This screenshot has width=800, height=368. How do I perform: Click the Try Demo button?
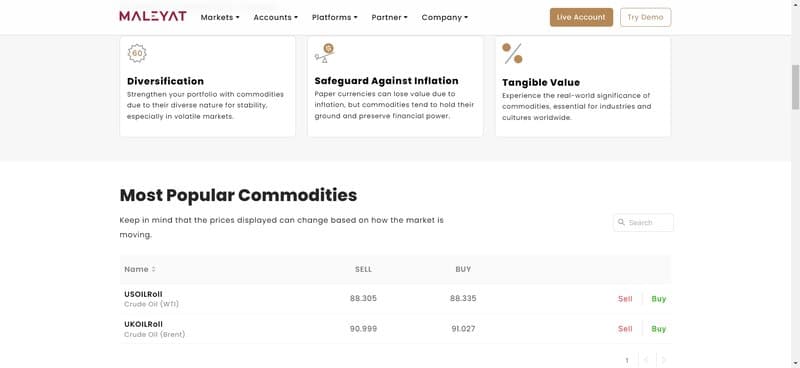(645, 17)
